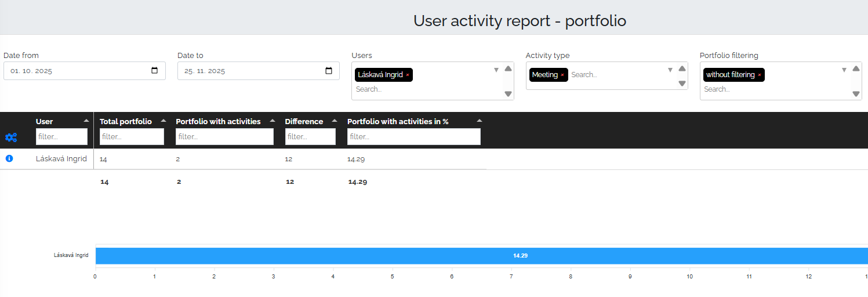Expand the Activity type dropdown
This screenshot has height=297, width=868.
670,70
